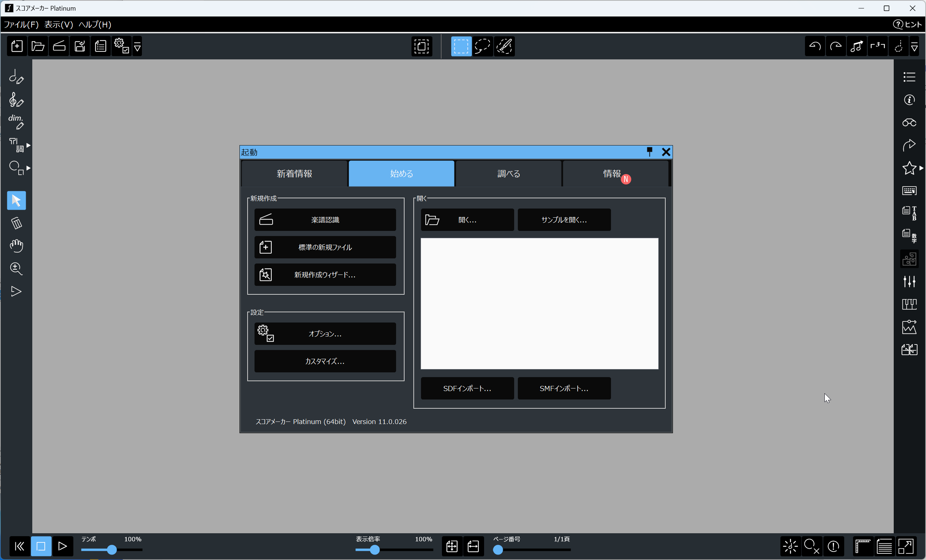Close the 起動 startup dialog
The width and height of the screenshot is (926, 560).
pyautogui.click(x=666, y=152)
